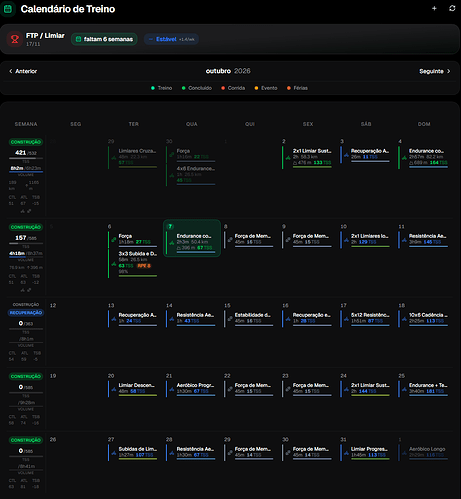Viewport: 461px width, 499px height.
Task: Open Limiar Descen workout on day 20
Action: click(x=133, y=389)
